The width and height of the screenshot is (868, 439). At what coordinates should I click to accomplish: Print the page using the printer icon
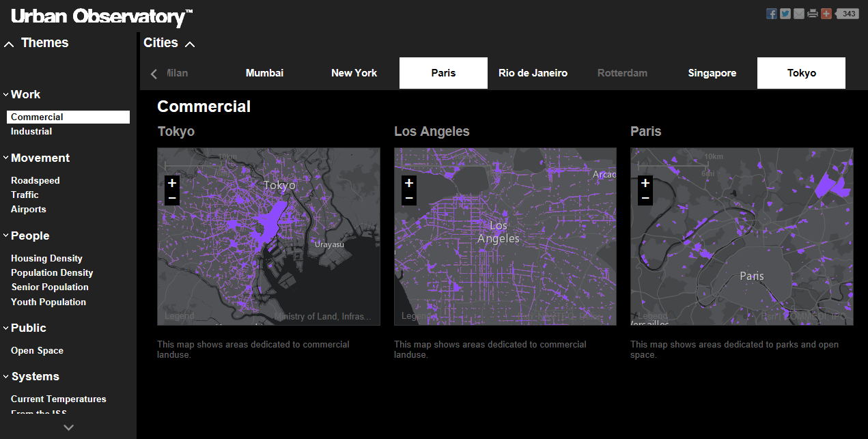pos(812,14)
